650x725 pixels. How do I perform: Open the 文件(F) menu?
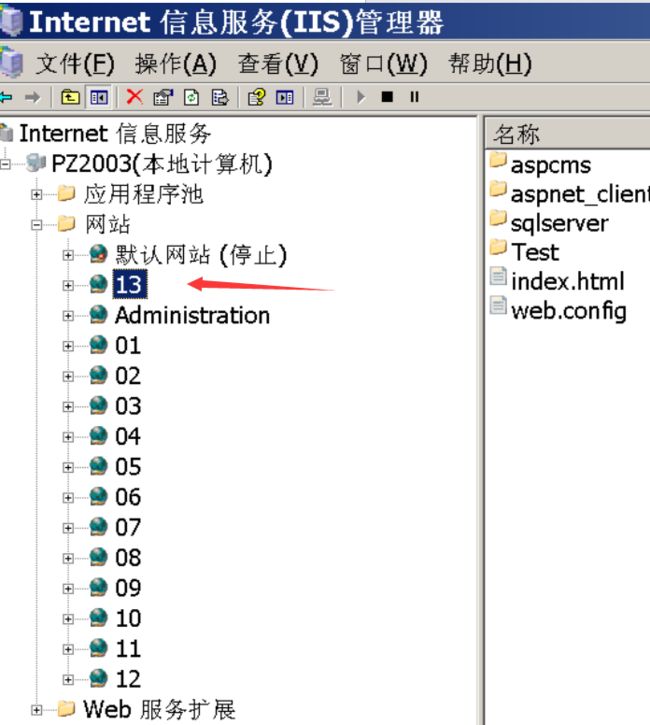pyautogui.click(x=75, y=64)
